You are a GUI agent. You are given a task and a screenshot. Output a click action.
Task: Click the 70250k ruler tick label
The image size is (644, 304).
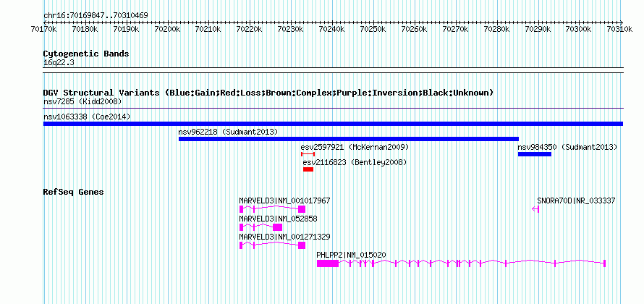pos(373,29)
